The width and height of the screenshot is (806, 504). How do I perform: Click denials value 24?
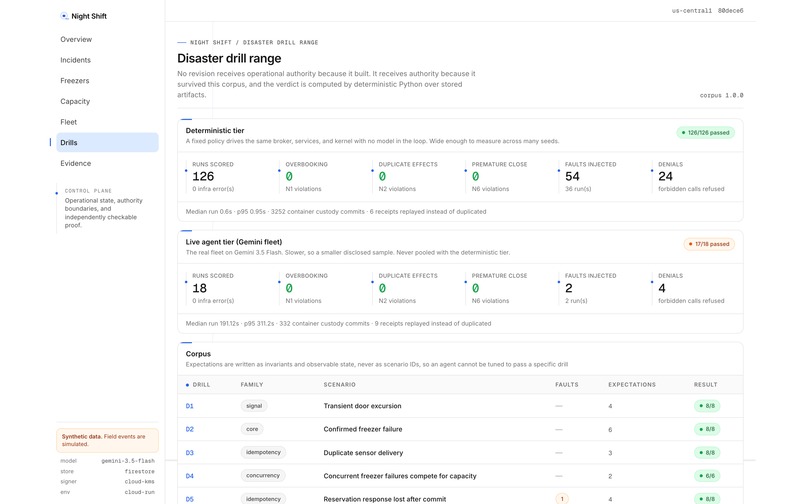[665, 176]
